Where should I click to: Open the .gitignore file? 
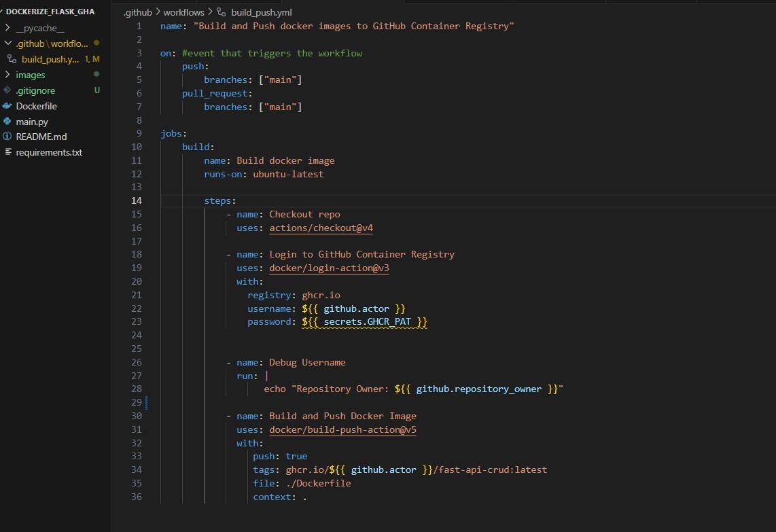(35, 90)
